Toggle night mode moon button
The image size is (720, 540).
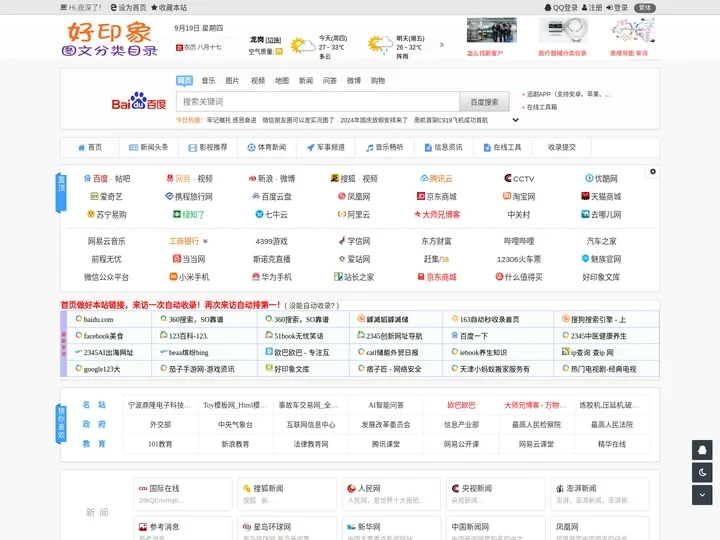(702, 472)
